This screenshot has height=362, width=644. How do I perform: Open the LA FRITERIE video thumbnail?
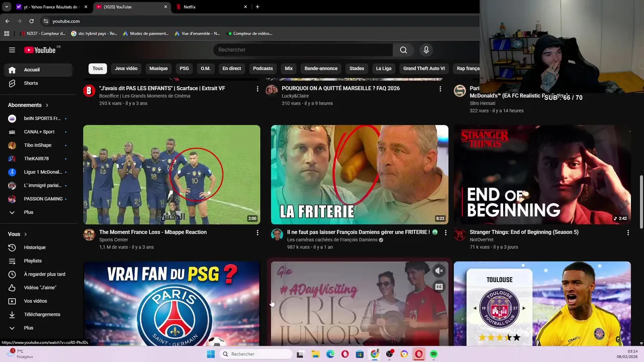pos(360,174)
